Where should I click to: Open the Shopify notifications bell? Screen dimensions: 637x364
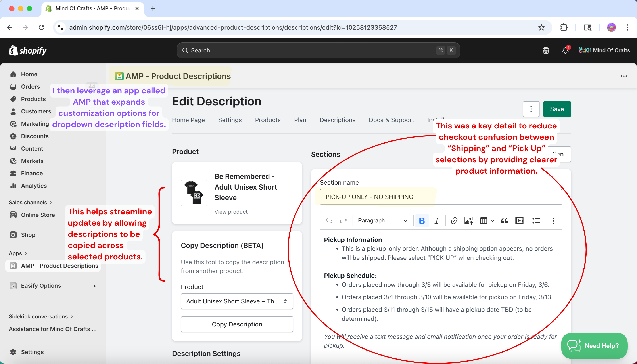point(565,50)
